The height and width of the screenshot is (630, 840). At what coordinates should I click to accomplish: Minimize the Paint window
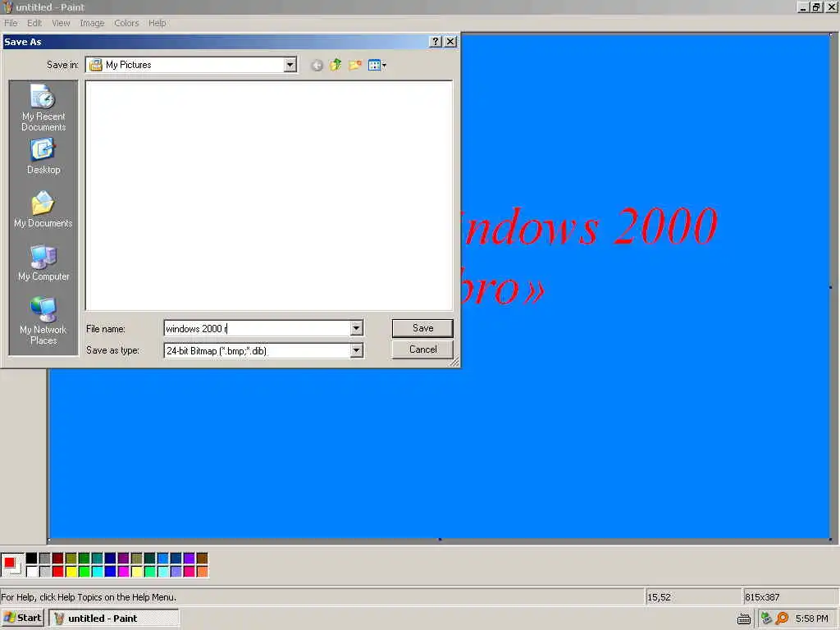pos(803,7)
